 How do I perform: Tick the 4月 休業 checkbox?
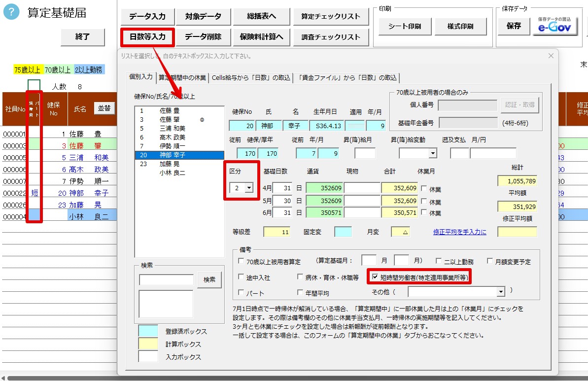pos(424,189)
